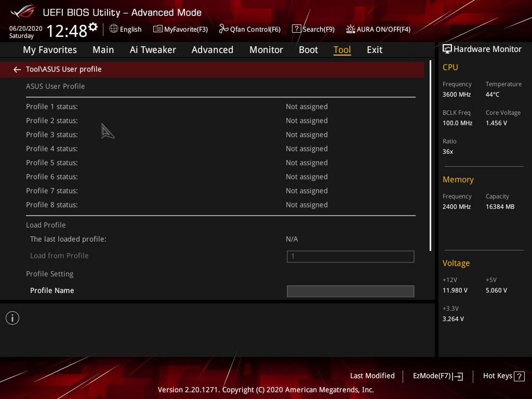Click the EzMode exit arrow icon
The width and height of the screenshot is (532, 399).
tap(458, 376)
